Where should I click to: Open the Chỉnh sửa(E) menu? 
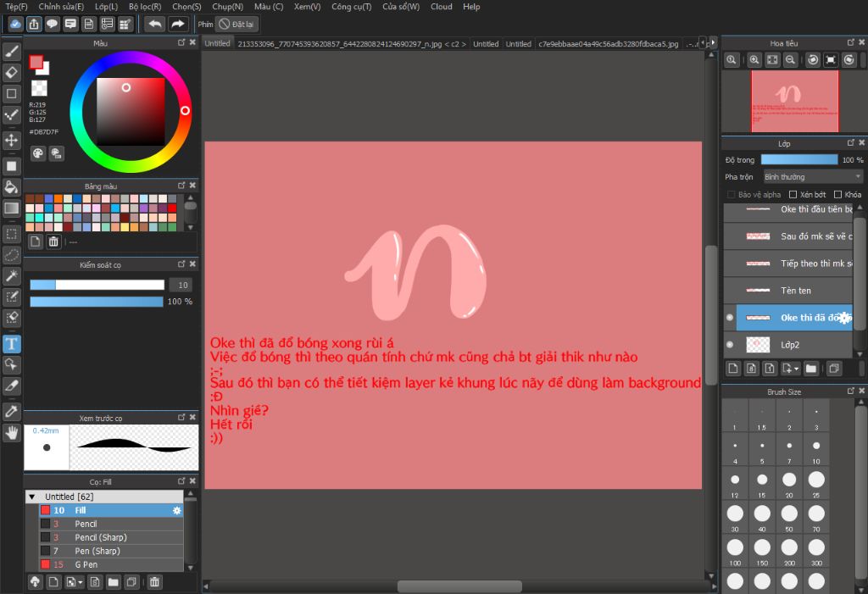tap(61, 7)
